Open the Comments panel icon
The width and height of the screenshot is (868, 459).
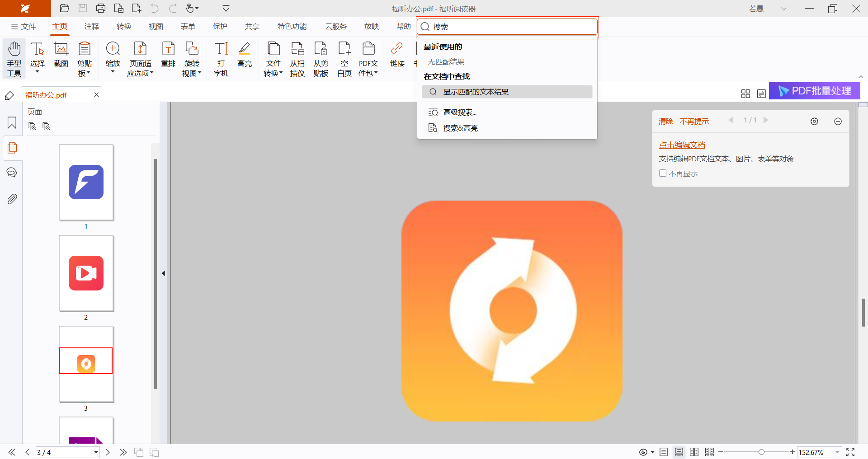[12, 173]
